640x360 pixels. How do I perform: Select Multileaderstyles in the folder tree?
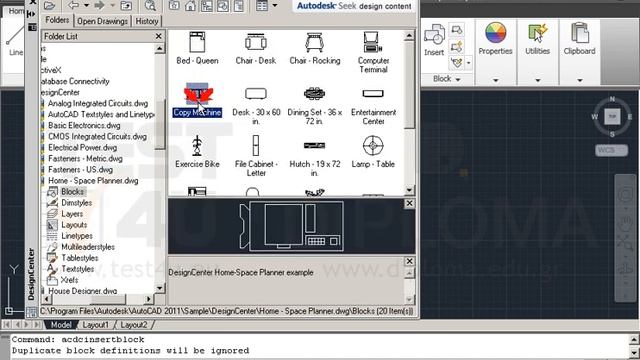88,247
